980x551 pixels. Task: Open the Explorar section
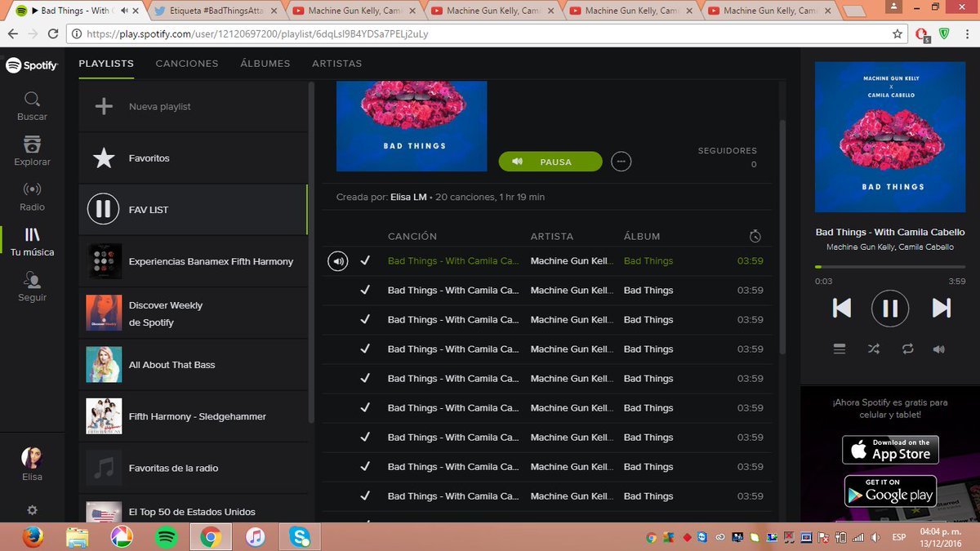[32, 151]
